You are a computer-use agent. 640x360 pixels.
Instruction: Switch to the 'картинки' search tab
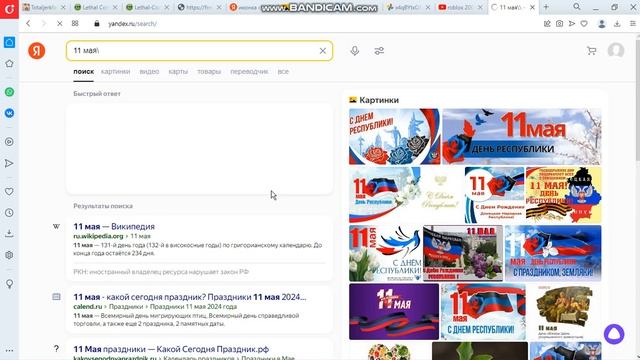pyautogui.click(x=116, y=71)
